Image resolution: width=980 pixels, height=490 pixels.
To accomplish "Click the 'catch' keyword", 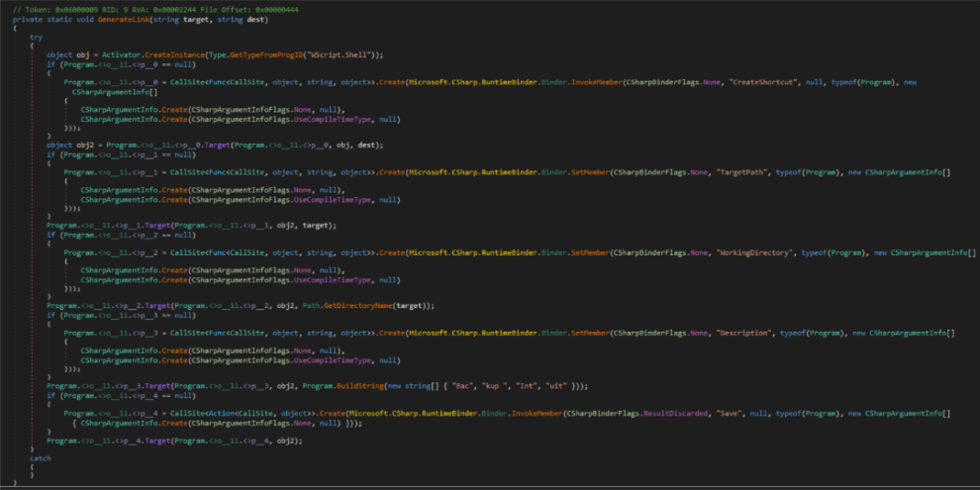I will click(x=40, y=458).
